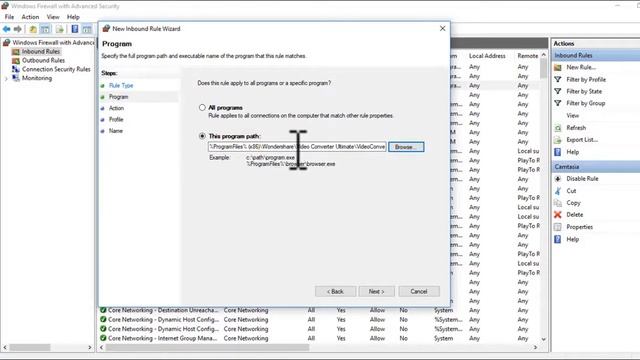The image size is (640, 360).
Task: Click the Outbound Rules tree icon
Action: [x=16, y=60]
